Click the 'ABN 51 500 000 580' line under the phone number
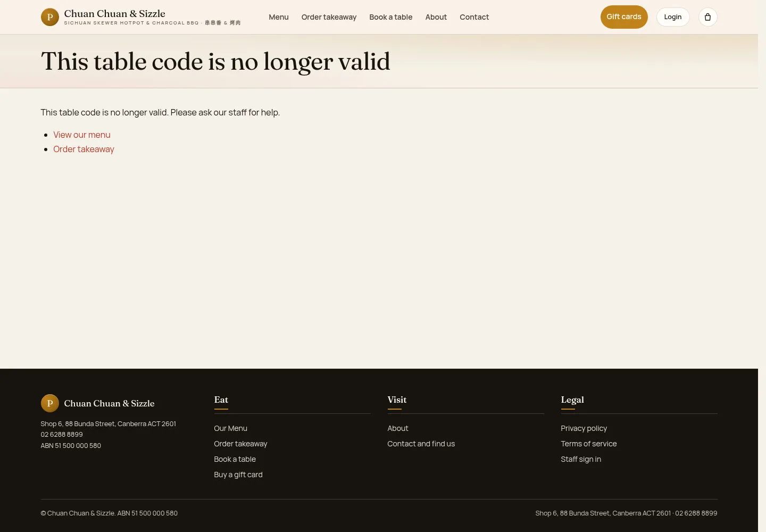 click(71, 446)
